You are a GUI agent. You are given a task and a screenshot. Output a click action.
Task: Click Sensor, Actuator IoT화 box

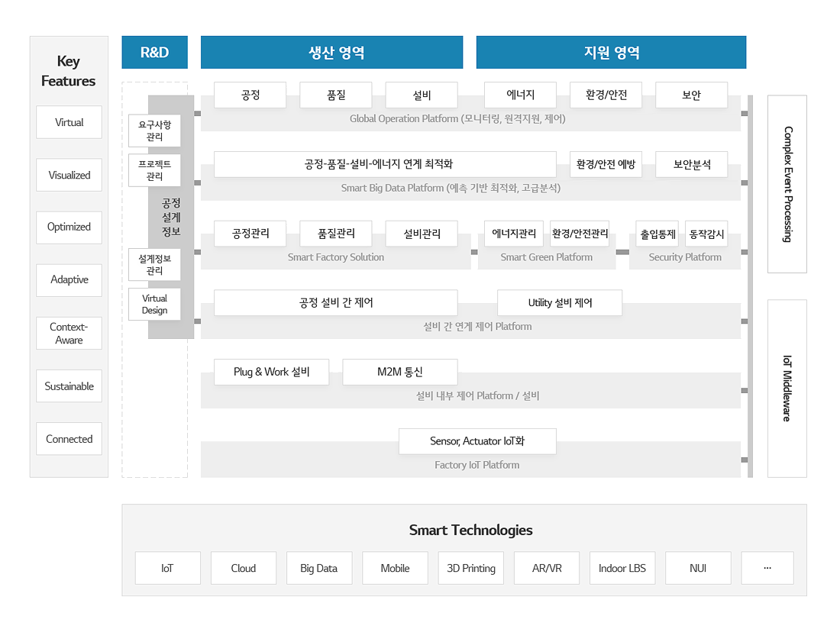(477, 441)
